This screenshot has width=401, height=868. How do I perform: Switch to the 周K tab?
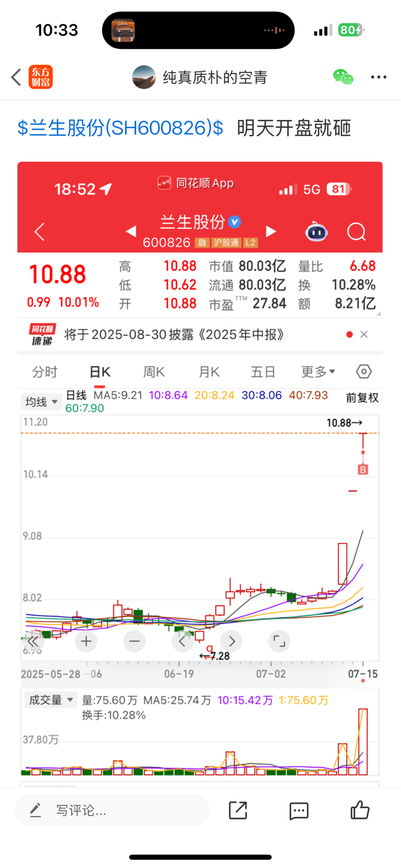154,372
